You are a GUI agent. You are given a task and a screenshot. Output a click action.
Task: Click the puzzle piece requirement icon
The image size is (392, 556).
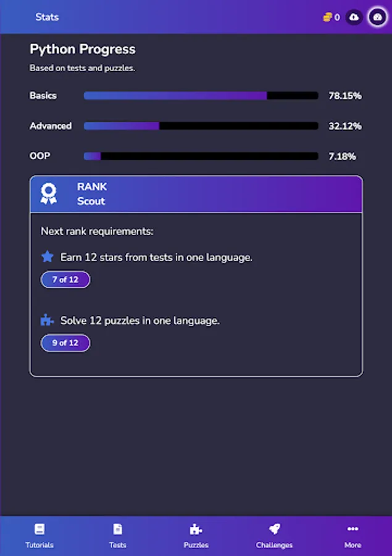point(48,321)
